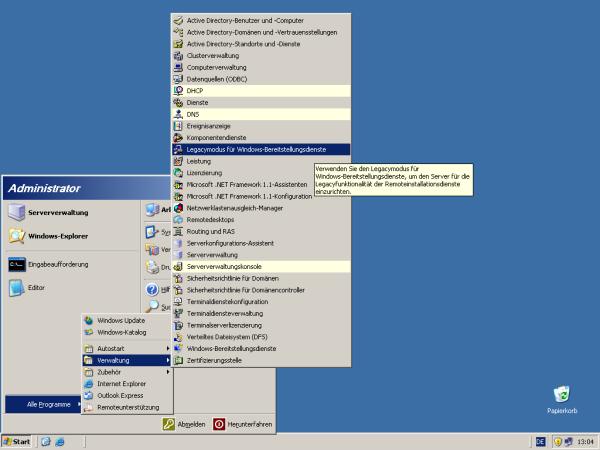Select Legacymodus für Windows-Bereitstellungsdienste
Image resolution: width=600 pixels, height=450 pixels.
[261, 150]
